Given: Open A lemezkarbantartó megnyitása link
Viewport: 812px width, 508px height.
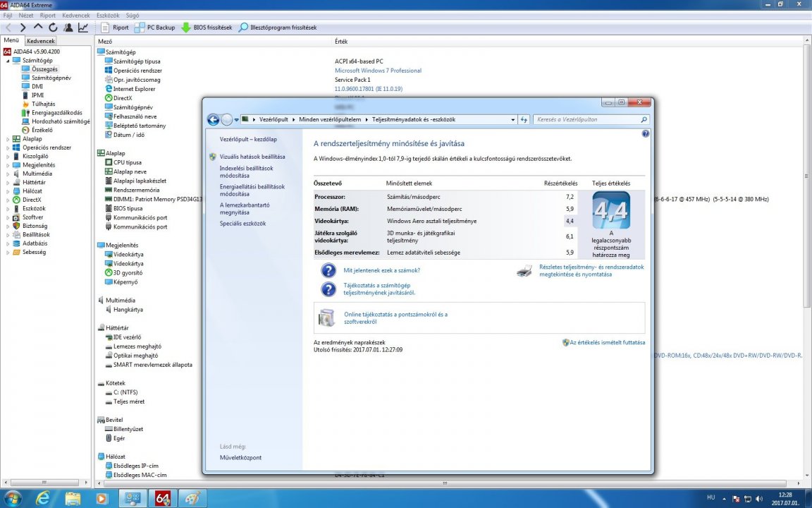Looking at the screenshot, I should pyautogui.click(x=245, y=208).
